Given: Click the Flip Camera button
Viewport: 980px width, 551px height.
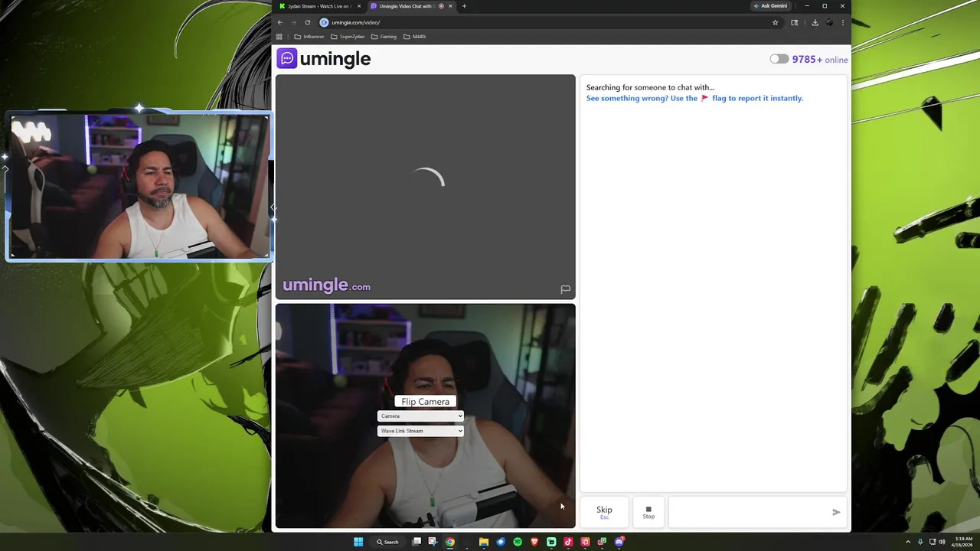Looking at the screenshot, I should click(425, 402).
